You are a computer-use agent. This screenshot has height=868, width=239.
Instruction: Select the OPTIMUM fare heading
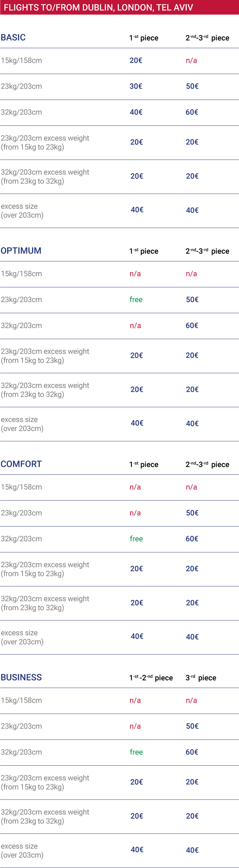pyautogui.click(x=21, y=251)
